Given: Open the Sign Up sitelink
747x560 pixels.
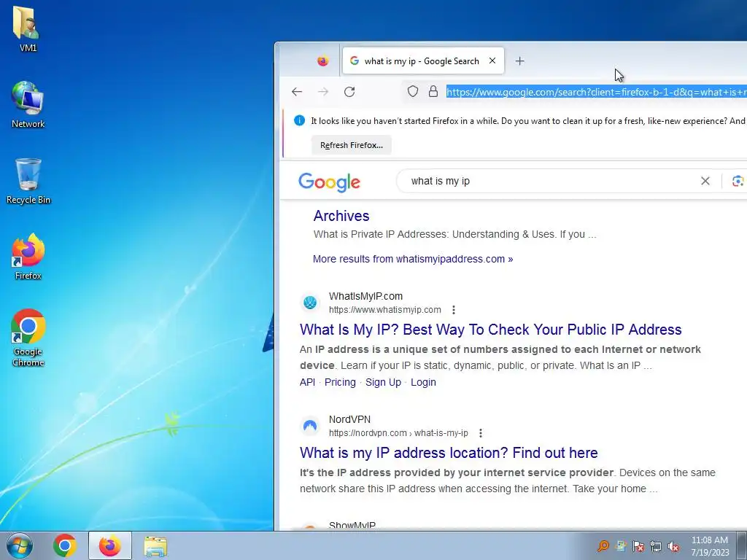Looking at the screenshot, I should pos(384,382).
